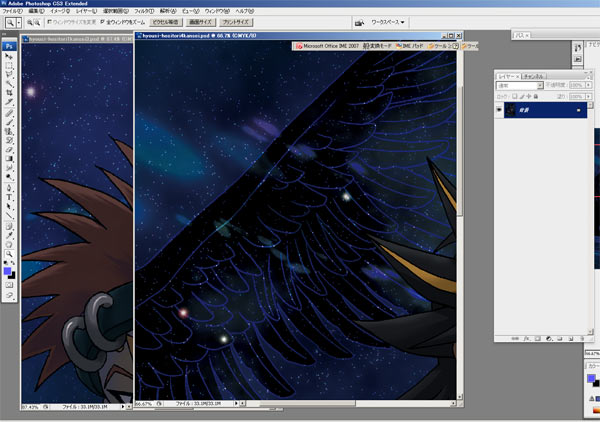Open the layer fill slider arrow

589,96
